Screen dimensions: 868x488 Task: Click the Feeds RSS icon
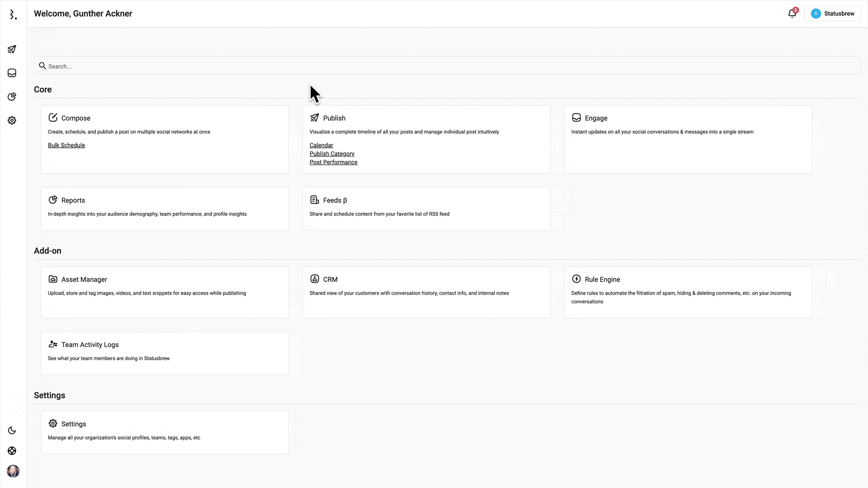[315, 199]
